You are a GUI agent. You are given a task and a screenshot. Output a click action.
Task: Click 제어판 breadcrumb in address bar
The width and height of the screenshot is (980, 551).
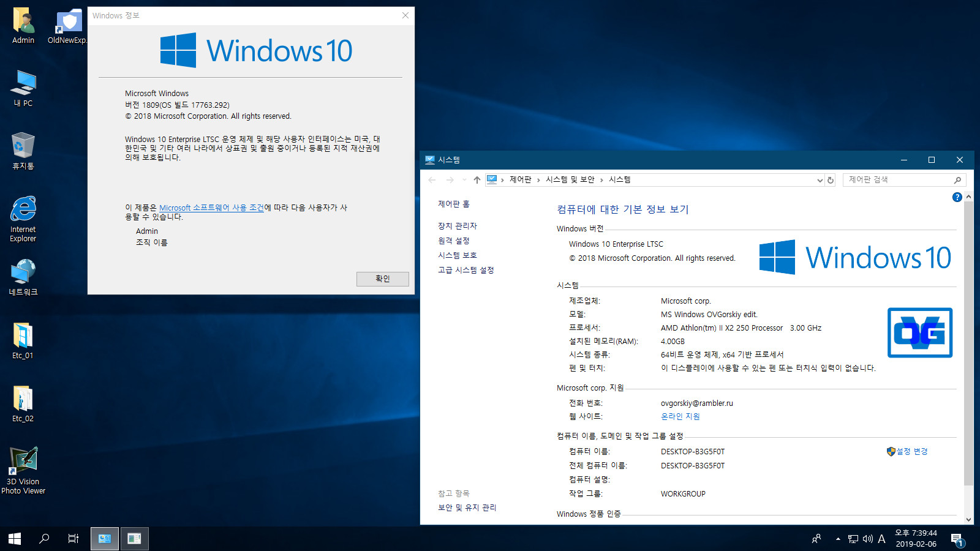[x=521, y=179]
